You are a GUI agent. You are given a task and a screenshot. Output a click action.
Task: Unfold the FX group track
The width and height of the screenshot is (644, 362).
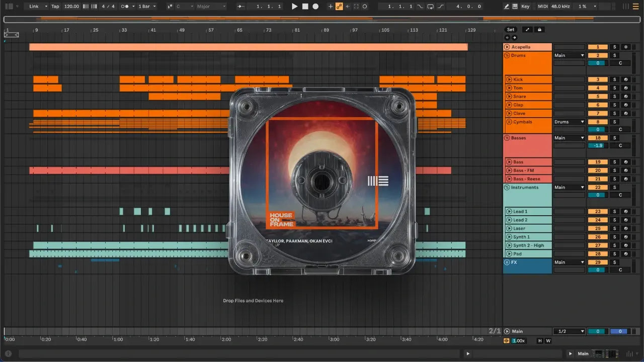tap(507, 262)
